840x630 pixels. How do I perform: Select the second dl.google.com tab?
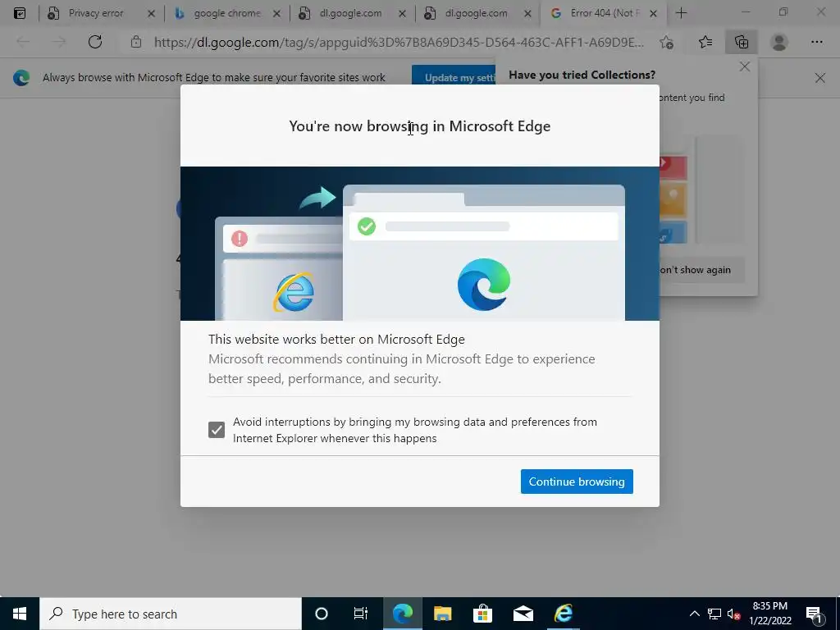click(476, 13)
